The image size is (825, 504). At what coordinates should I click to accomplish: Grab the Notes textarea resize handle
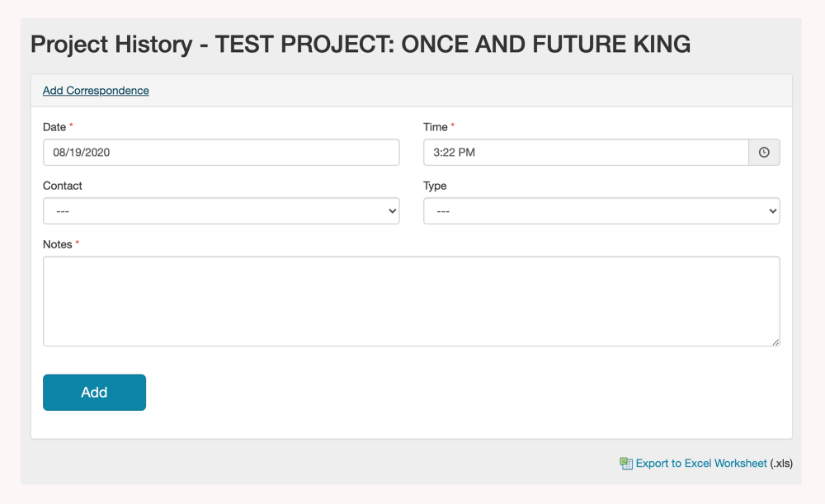pyautogui.click(x=775, y=341)
